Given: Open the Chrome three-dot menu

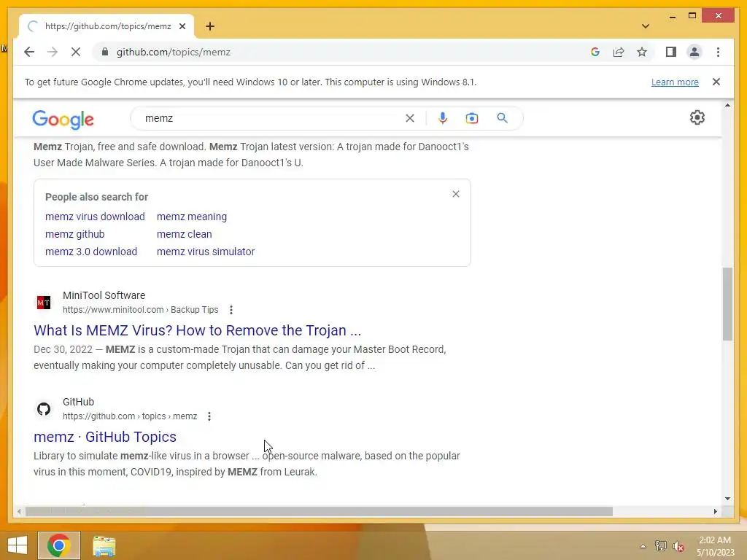Looking at the screenshot, I should click(x=718, y=52).
